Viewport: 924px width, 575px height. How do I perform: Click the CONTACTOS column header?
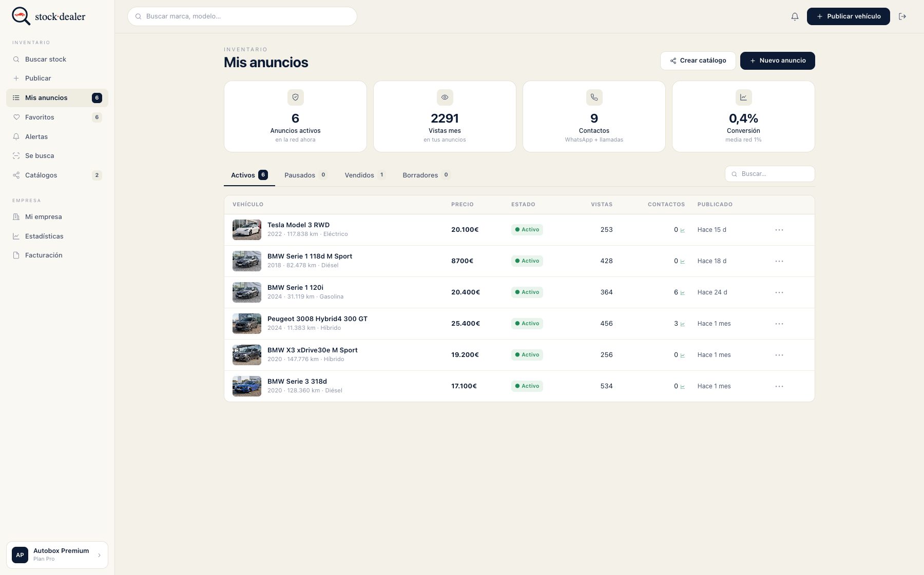(666, 204)
